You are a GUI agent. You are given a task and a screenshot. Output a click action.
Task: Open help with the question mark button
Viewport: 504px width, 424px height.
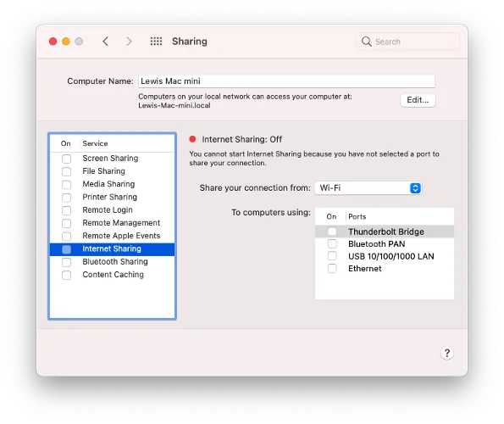click(x=446, y=354)
